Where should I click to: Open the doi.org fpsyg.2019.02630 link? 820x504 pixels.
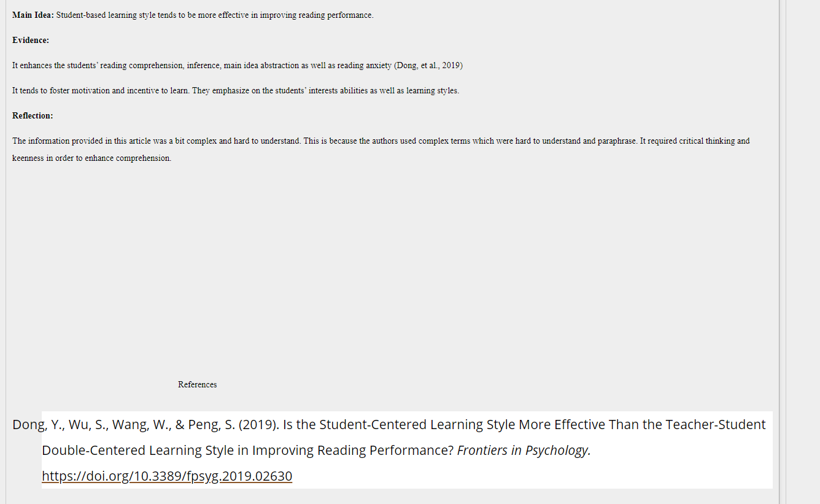click(167, 476)
